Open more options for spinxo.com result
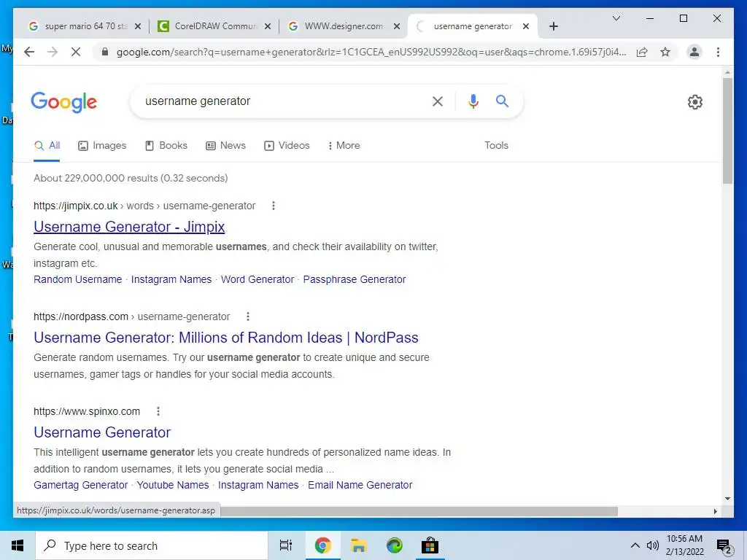The width and height of the screenshot is (747, 560). 158,411
